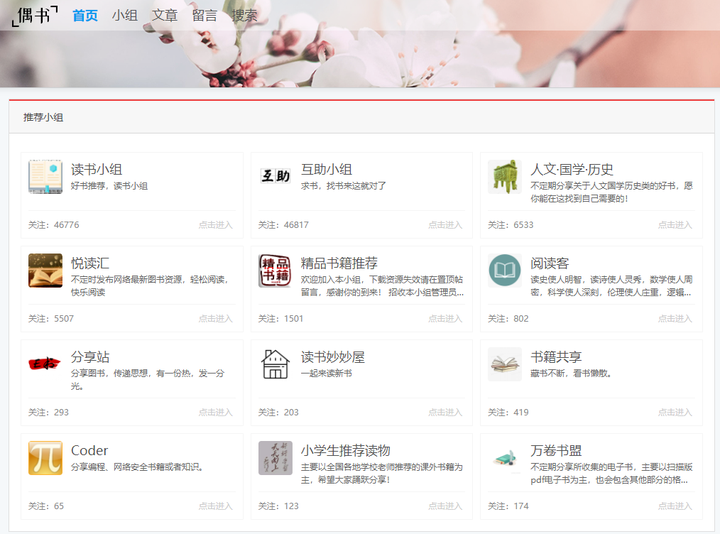Click the 关注: 46817 follower count
Viewport: 720px width, 534px height.
283,225
